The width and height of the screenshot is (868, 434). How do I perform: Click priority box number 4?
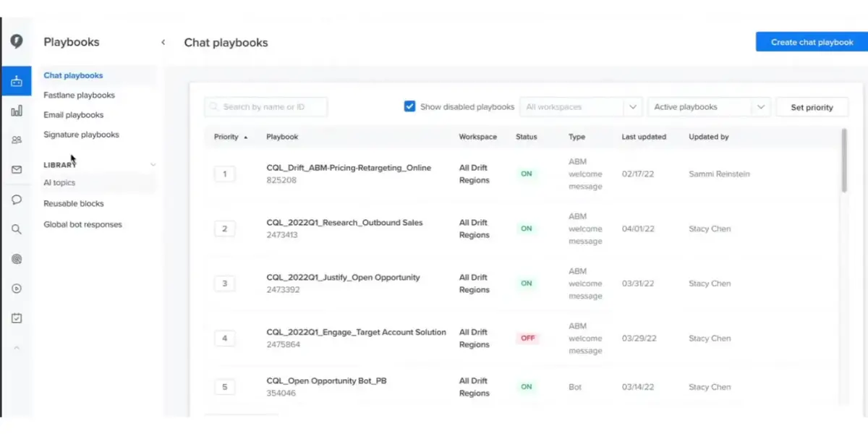(x=224, y=339)
